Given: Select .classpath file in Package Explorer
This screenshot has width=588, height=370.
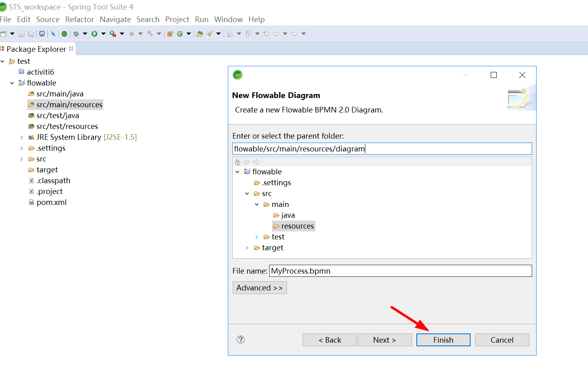Looking at the screenshot, I should tap(53, 180).
